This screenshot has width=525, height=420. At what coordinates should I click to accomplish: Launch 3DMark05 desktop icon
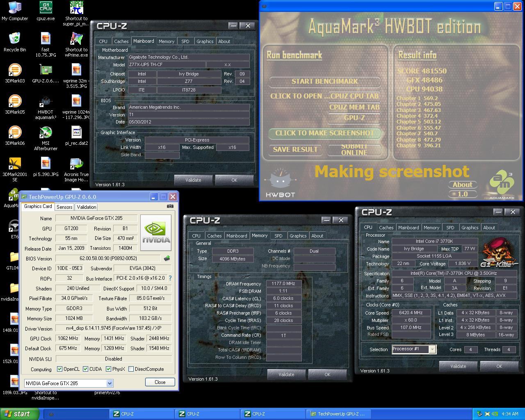click(15, 105)
